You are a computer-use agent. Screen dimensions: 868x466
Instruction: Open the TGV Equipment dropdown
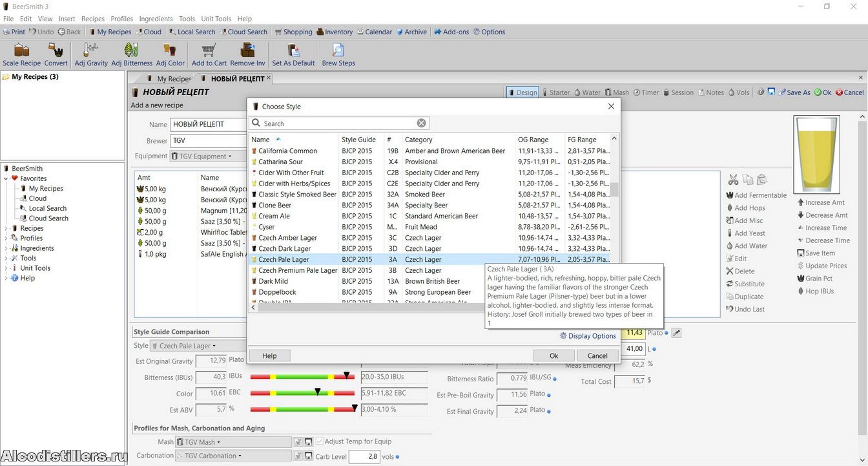tap(201, 156)
